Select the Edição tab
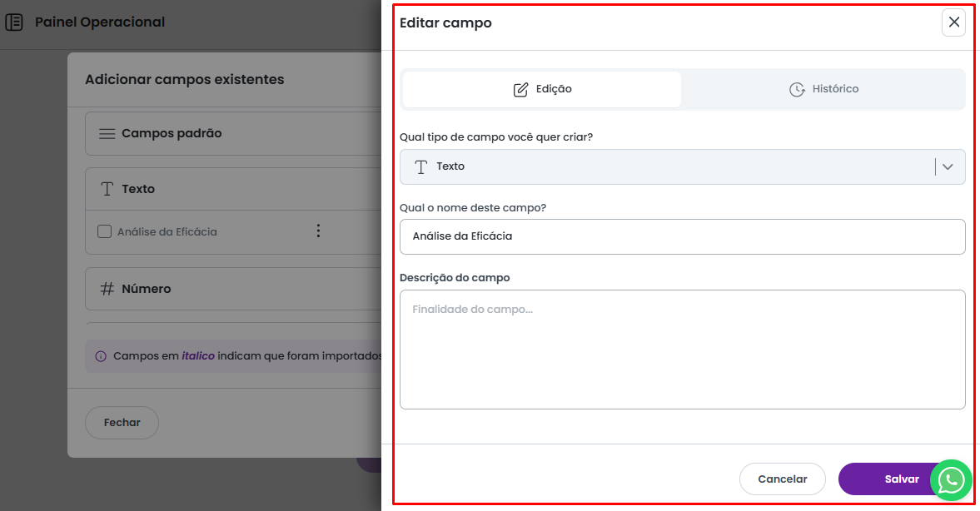980x511 pixels. click(542, 89)
